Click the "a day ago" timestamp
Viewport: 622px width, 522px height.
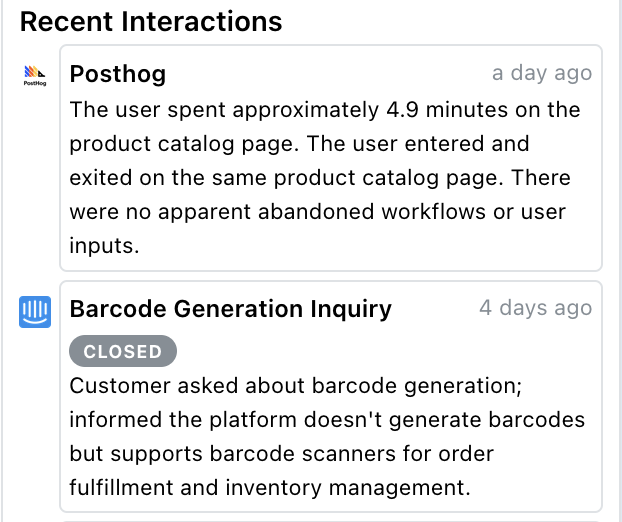pyautogui.click(x=541, y=74)
